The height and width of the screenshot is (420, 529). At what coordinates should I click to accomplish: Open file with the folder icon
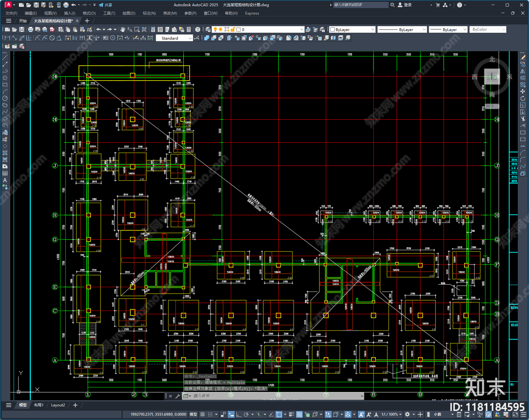coord(15,29)
